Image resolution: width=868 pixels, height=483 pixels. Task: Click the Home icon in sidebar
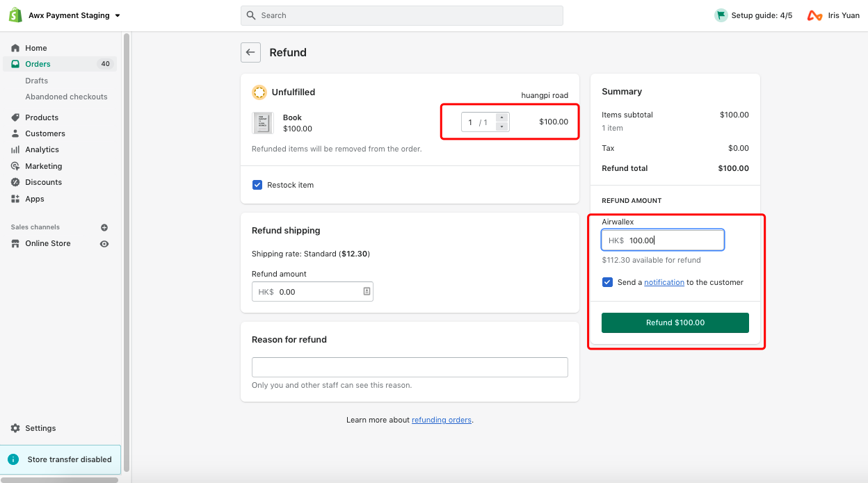[15, 48]
